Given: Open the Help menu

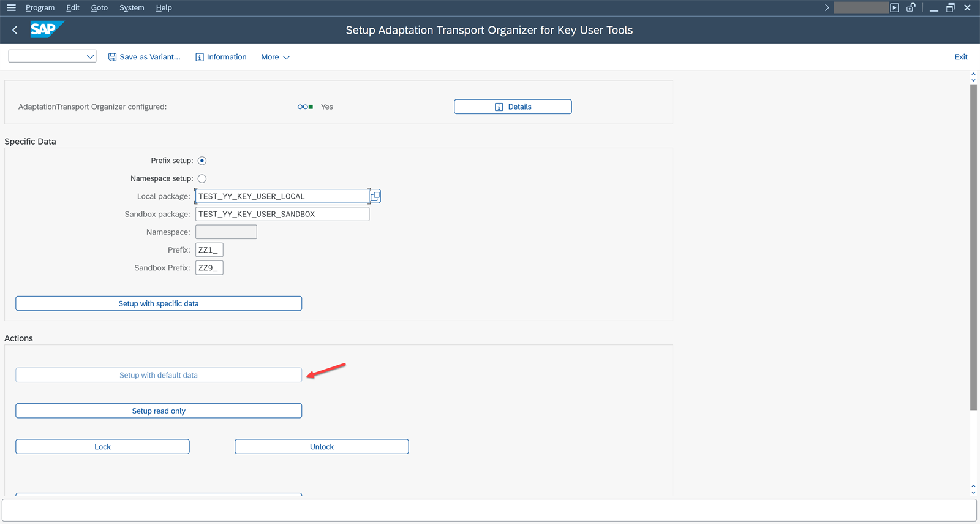Looking at the screenshot, I should pos(164,7).
